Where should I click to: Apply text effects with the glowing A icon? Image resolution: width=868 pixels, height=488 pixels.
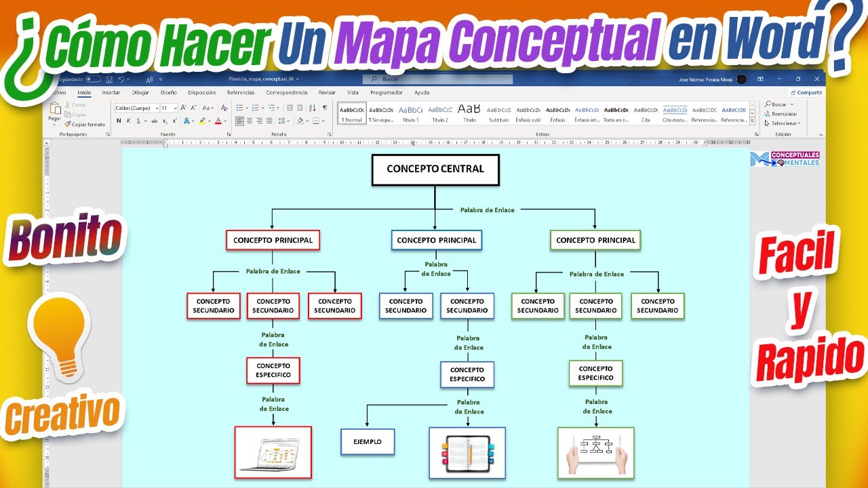186,121
